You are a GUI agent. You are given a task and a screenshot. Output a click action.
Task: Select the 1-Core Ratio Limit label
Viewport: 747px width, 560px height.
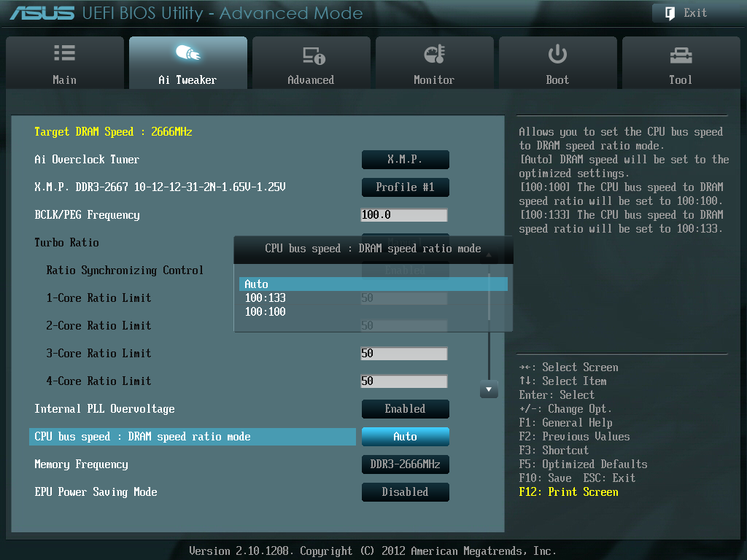[98, 298]
